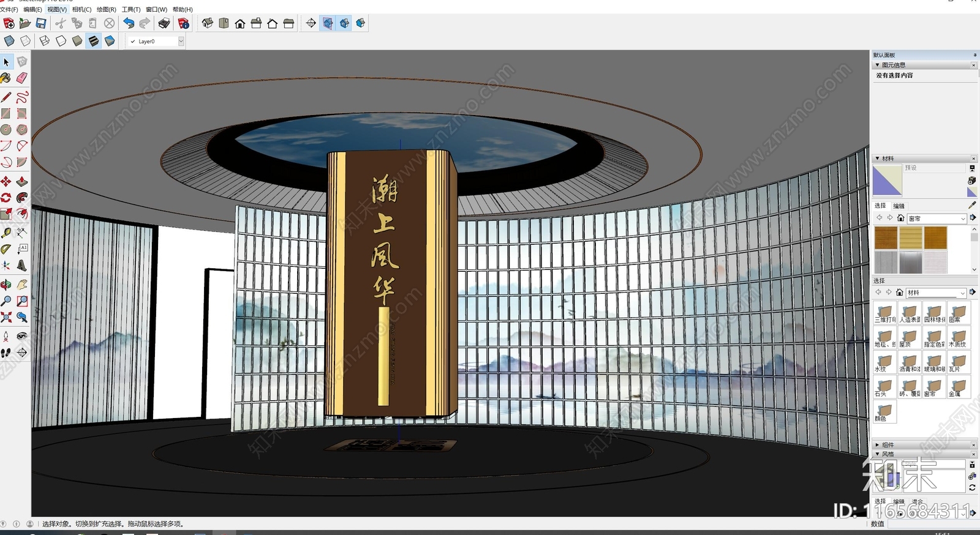Pick the Rectangle tool
This screenshot has width=980, height=535.
(6, 114)
